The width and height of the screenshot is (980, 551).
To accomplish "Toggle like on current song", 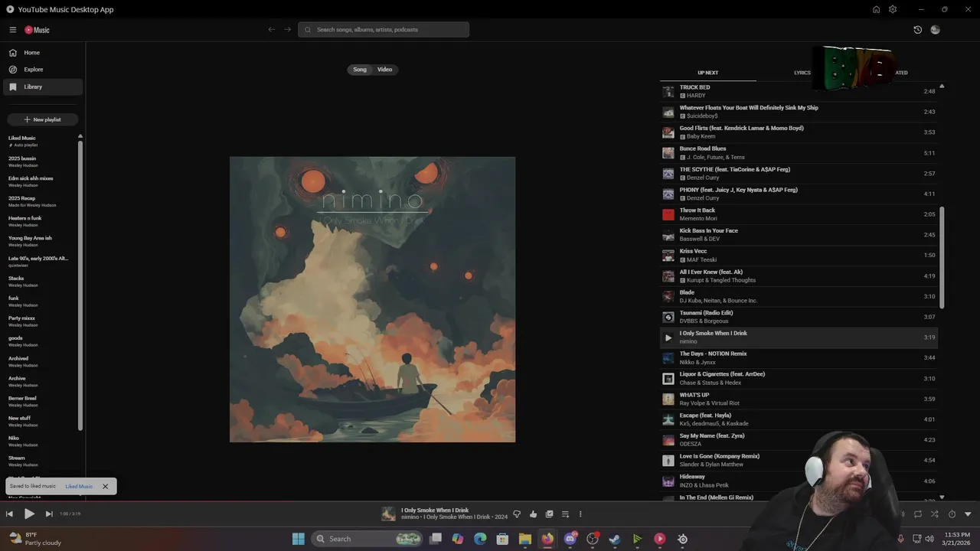I will coord(533,514).
